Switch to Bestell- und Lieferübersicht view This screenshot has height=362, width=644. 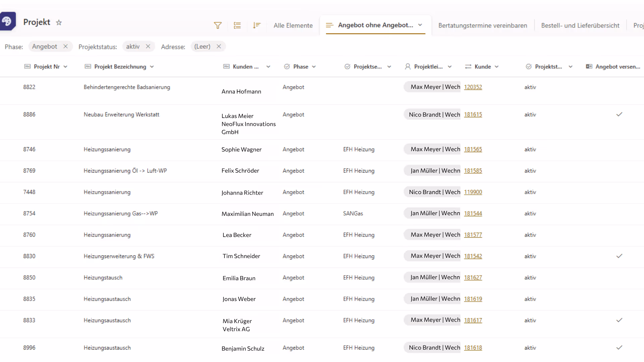click(580, 25)
